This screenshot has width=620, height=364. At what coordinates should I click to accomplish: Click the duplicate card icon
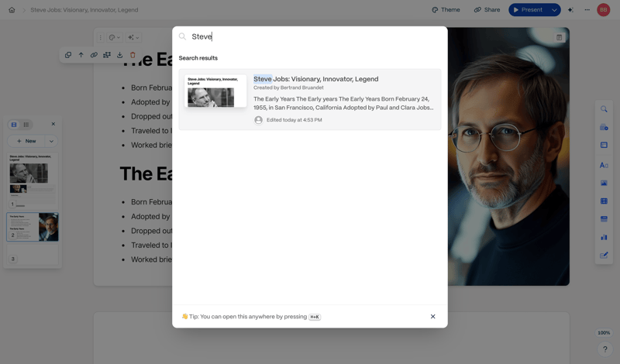68,55
